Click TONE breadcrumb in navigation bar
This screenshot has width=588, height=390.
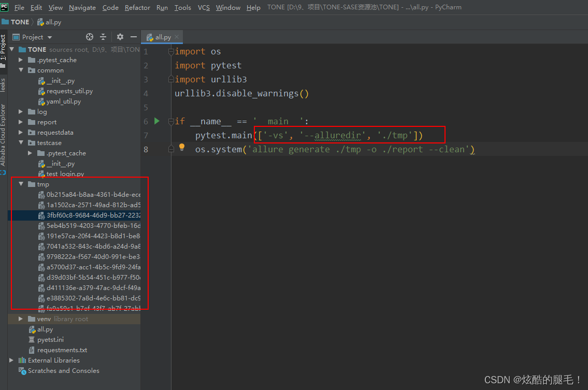[x=16, y=22]
